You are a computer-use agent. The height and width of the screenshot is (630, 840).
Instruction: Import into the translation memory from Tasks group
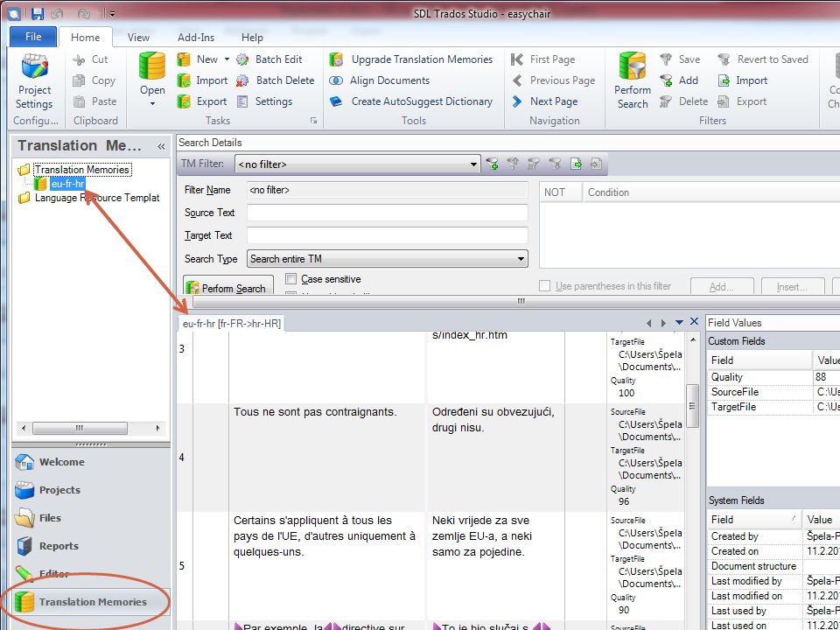202,80
